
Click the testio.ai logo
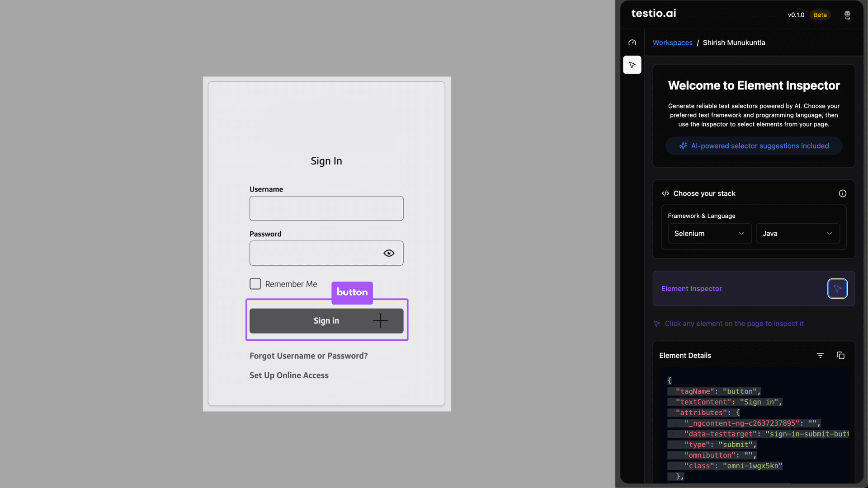(x=653, y=14)
